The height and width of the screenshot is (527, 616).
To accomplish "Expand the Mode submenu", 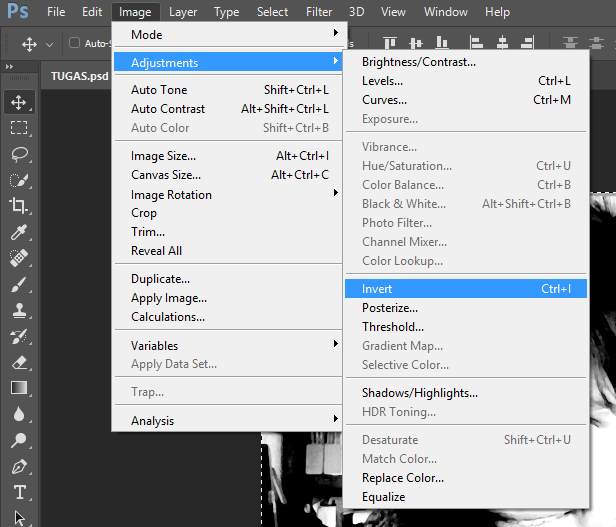I will (x=228, y=35).
